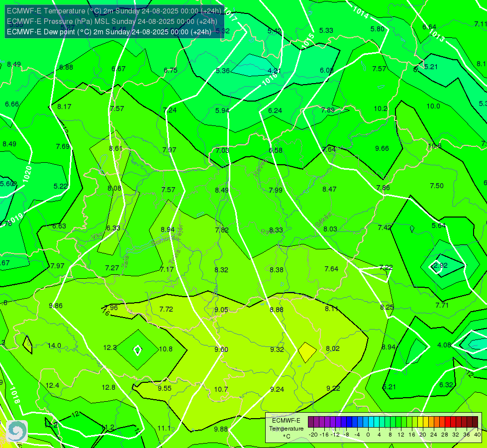Image resolution: width=487 pixels, height=448 pixels.
Task: Click the 4.21 dew point value
Action: (274, 71)
